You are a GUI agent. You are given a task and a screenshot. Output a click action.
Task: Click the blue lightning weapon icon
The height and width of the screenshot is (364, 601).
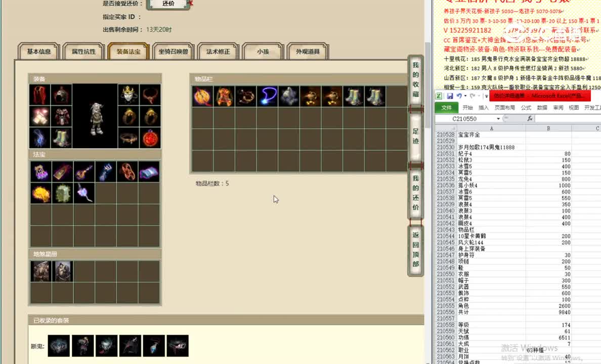(x=40, y=138)
